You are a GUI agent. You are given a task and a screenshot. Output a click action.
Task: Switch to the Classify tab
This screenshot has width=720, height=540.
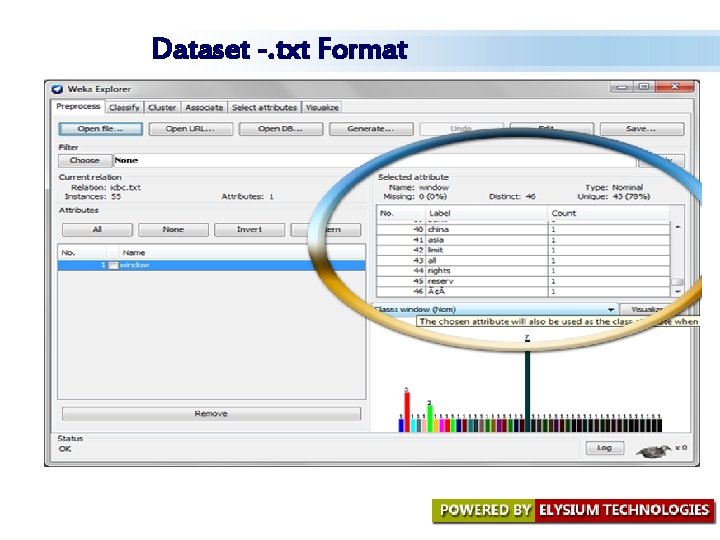pos(124,107)
